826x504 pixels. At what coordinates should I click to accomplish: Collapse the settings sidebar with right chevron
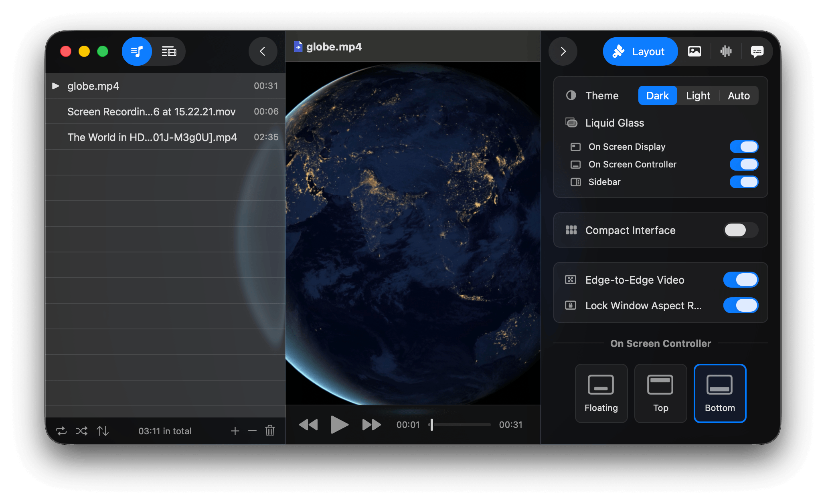tap(563, 51)
